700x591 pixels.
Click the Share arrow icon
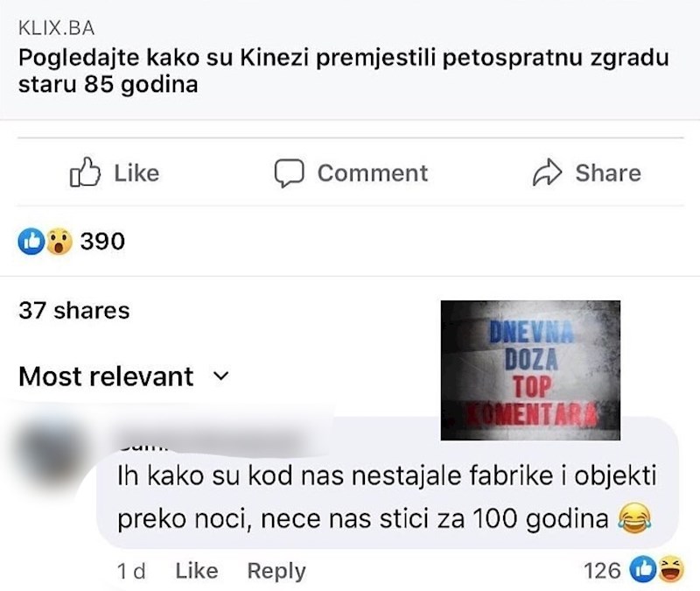tap(548, 172)
